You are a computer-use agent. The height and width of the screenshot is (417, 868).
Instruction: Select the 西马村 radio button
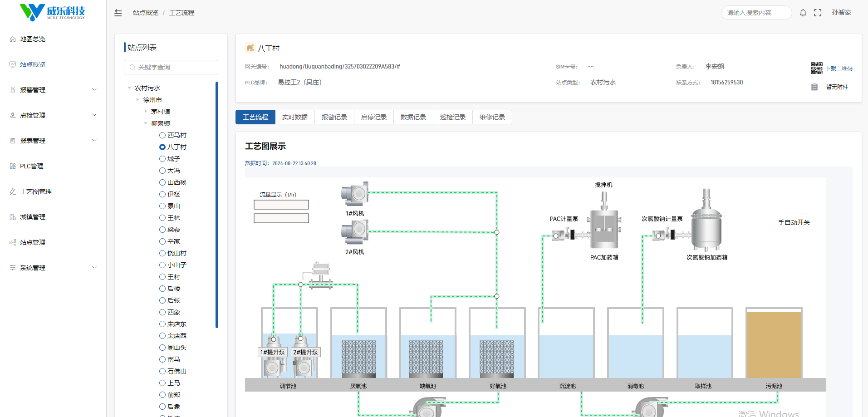click(162, 135)
